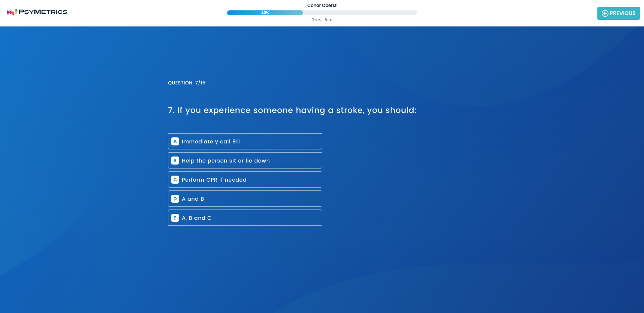Click the letter E answer badge
The width and height of the screenshot is (644, 313).
pyautogui.click(x=175, y=218)
